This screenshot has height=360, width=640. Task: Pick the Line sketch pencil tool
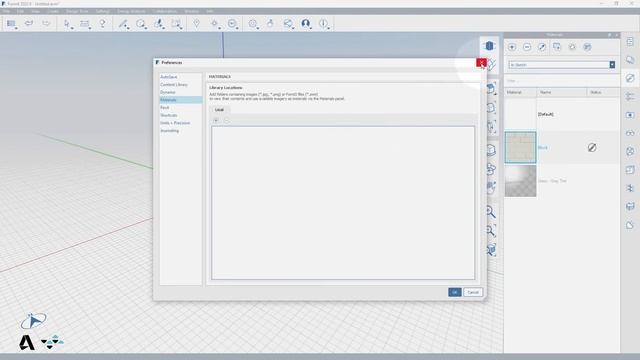coord(123,24)
